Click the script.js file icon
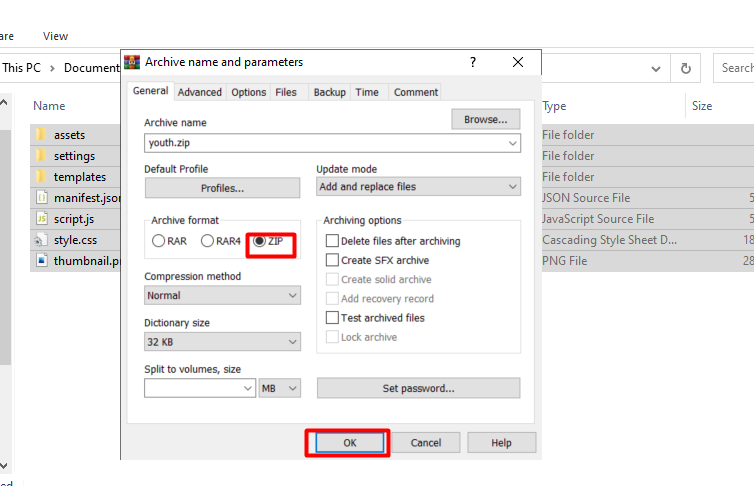 coord(41,219)
